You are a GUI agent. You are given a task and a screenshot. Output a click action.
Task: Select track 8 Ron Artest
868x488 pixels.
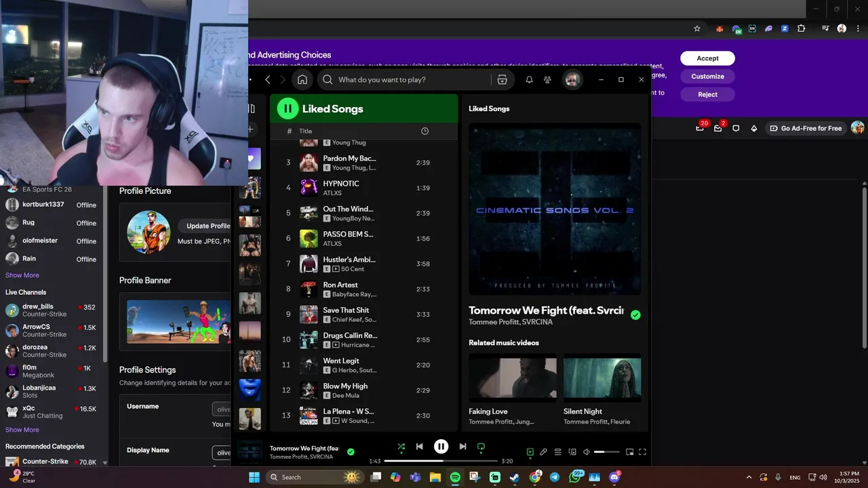pyautogui.click(x=365, y=289)
